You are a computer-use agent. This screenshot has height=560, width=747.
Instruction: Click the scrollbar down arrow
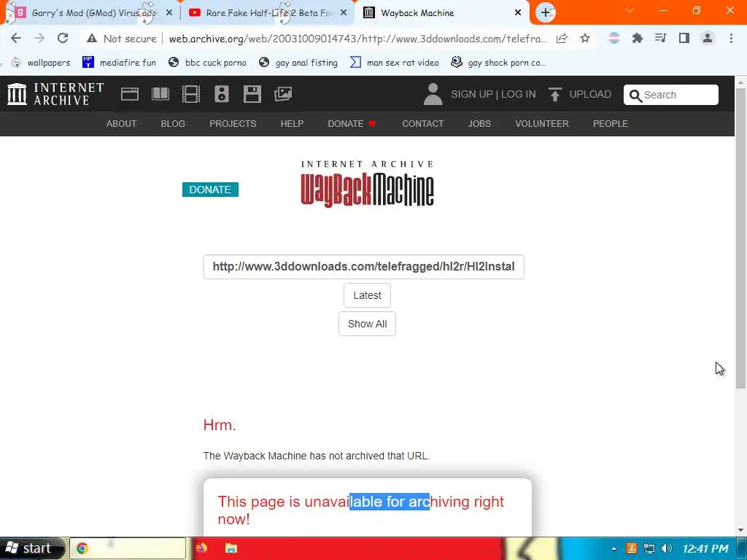point(741,530)
